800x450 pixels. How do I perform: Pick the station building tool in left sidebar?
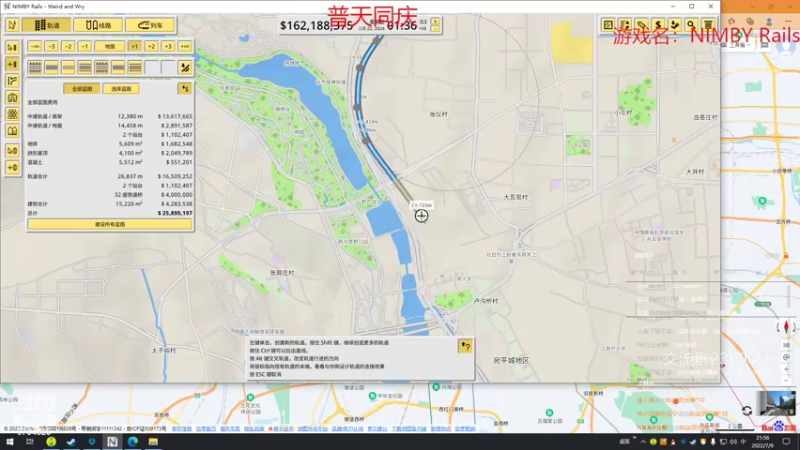click(x=12, y=97)
